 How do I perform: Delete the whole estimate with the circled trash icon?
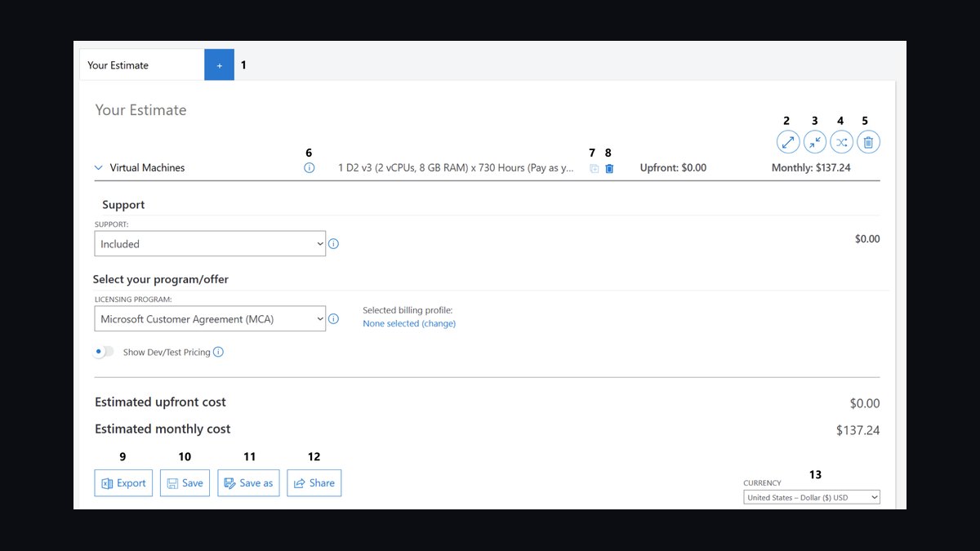(868, 142)
